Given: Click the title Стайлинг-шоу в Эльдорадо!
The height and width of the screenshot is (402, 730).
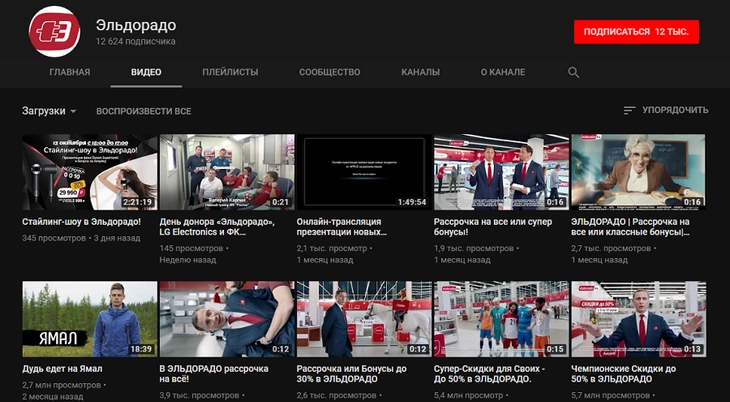Looking at the screenshot, I should pos(81,222).
